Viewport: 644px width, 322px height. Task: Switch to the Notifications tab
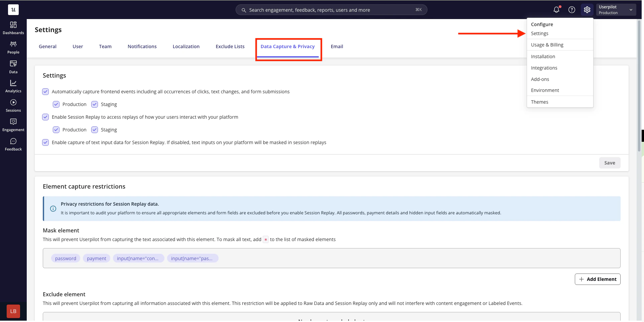[x=142, y=46]
